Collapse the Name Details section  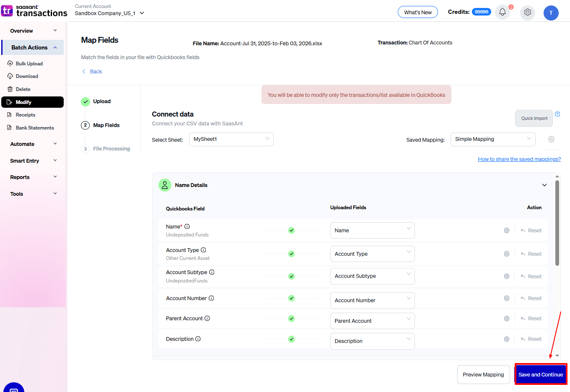click(x=544, y=185)
